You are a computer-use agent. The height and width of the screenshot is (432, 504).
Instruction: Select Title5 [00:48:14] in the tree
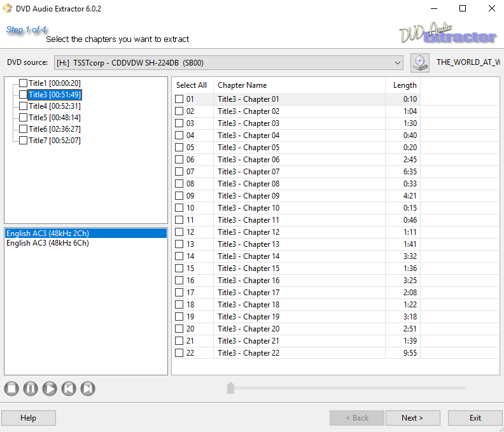54,118
